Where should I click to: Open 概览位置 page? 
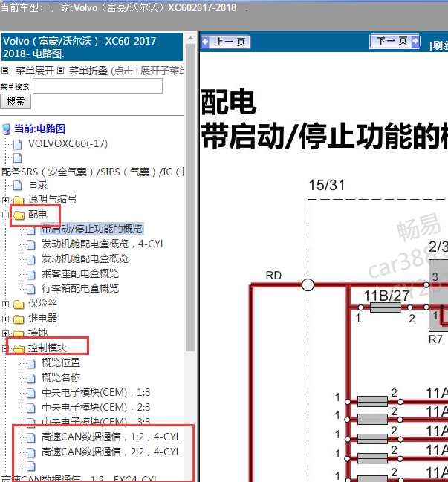pyautogui.click(x=61, y=362)
